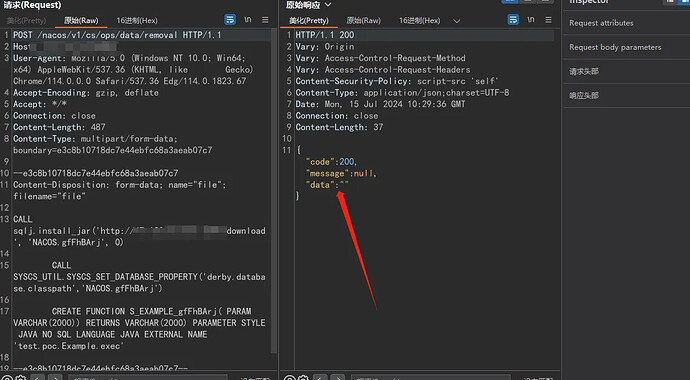Expand more response view tabs chevron
Screen dimensions: 690x380
pos(457,21)
